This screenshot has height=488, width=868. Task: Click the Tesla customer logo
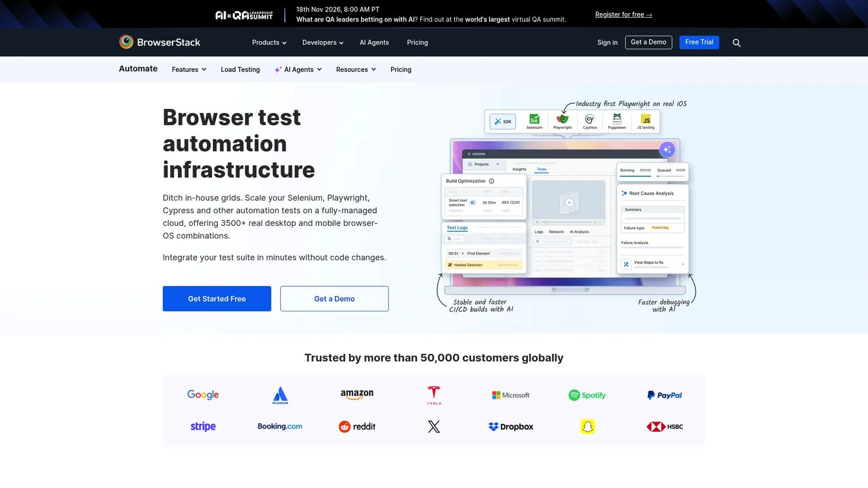434,395
